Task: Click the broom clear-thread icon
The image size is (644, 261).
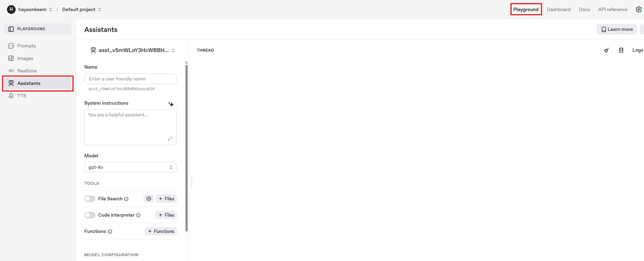Action: click(x=606, y=50)
